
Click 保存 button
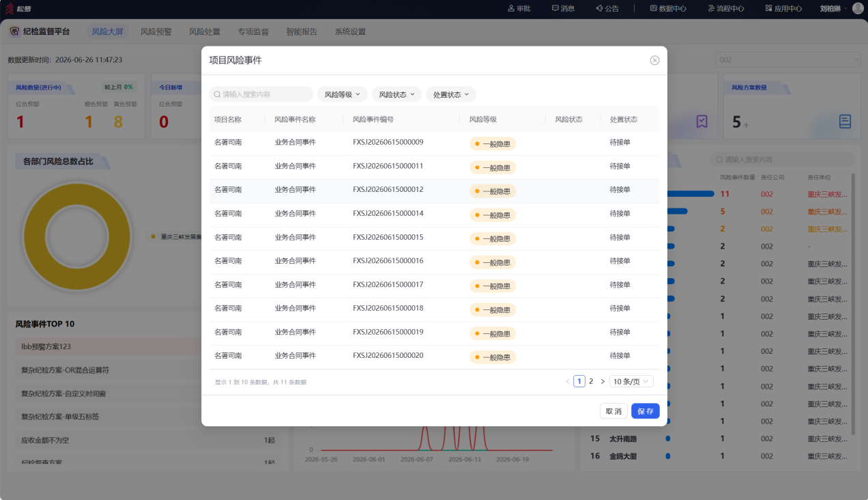(x=646, y=411)
